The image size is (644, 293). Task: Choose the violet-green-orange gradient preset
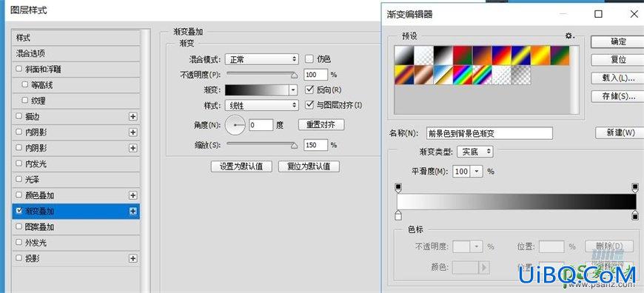(560, 55)
